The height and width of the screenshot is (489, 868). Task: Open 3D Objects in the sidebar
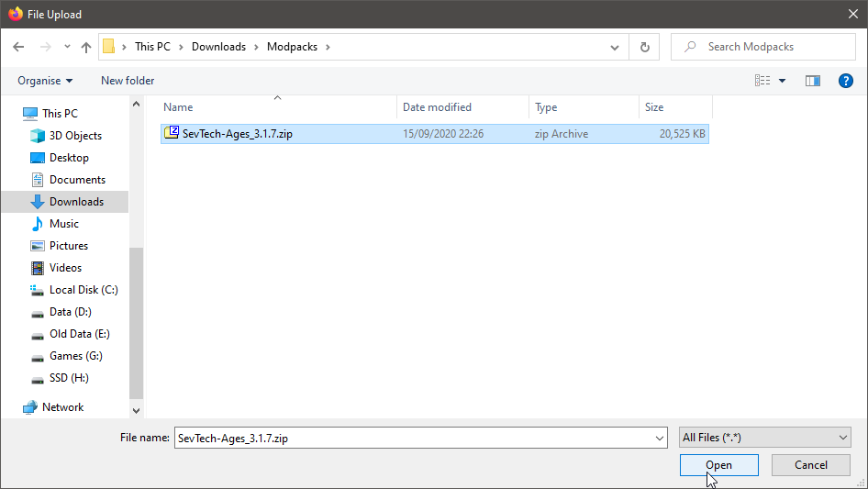click(x=75, y=136)
